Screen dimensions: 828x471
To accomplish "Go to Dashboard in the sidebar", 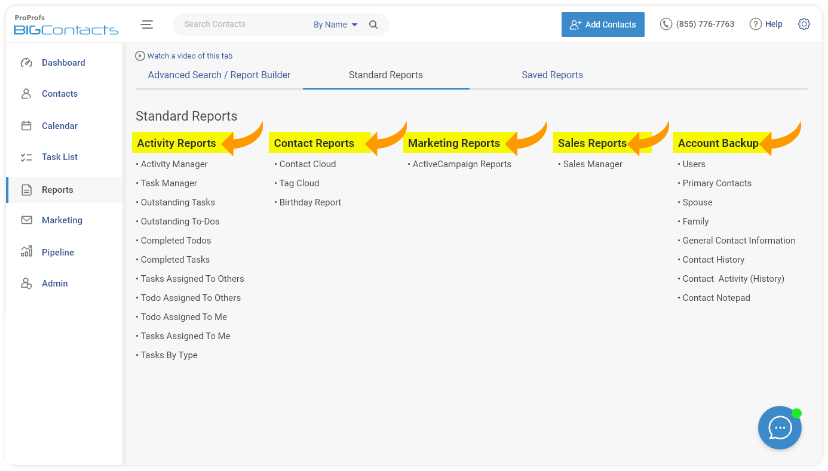I will pos(63,63).
